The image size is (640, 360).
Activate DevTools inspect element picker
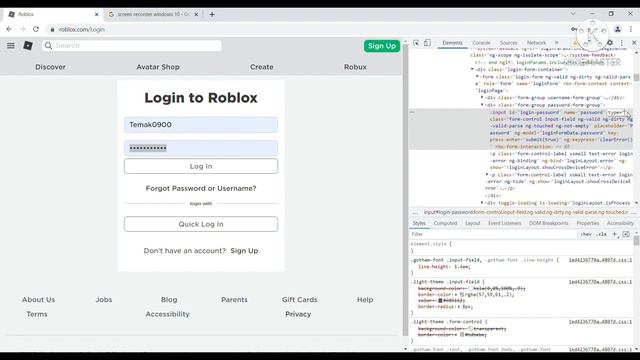[x=416, y=43]
